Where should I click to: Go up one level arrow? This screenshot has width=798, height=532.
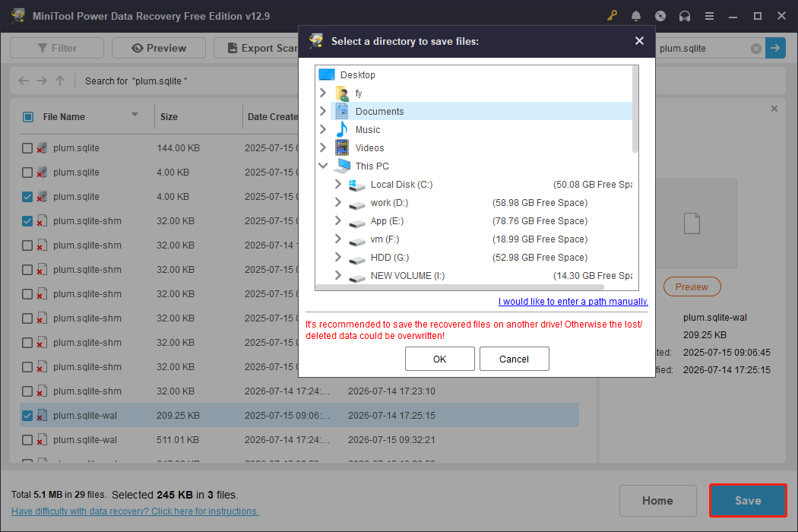[x=60, y=81]
